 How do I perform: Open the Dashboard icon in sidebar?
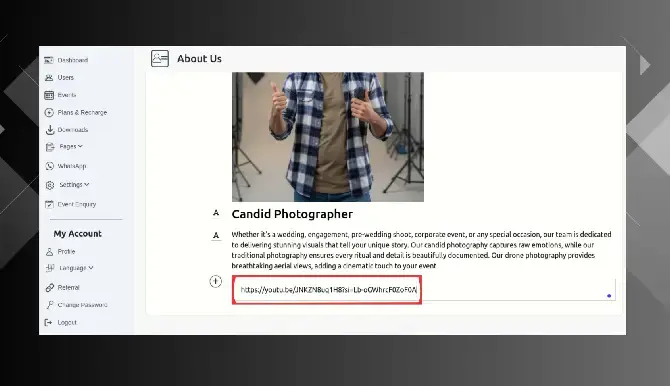tap(49, 60)
